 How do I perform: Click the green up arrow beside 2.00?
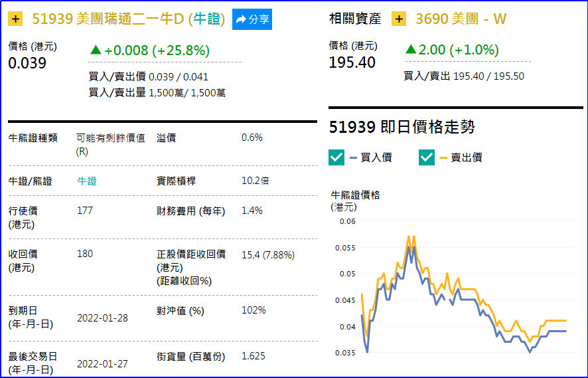411,49
